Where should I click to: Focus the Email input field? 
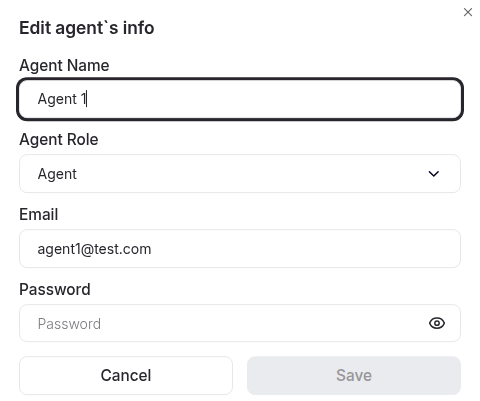click(240, 248)
